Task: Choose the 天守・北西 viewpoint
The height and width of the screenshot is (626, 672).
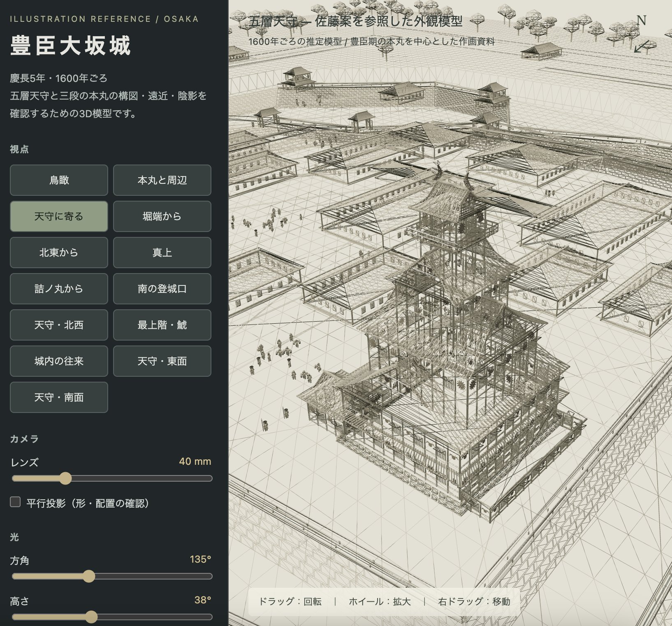Action: [59, 325]
